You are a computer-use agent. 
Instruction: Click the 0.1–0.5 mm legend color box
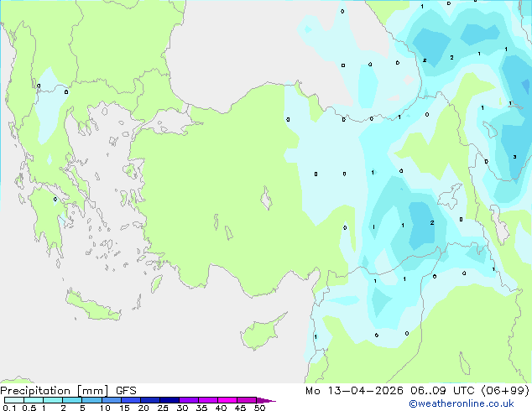tap(14, 400)
